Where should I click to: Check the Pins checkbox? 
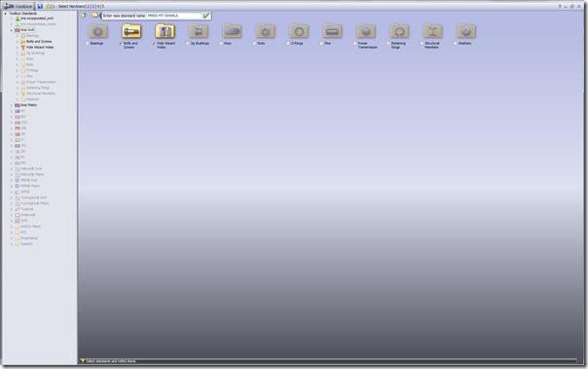[321, 44]
